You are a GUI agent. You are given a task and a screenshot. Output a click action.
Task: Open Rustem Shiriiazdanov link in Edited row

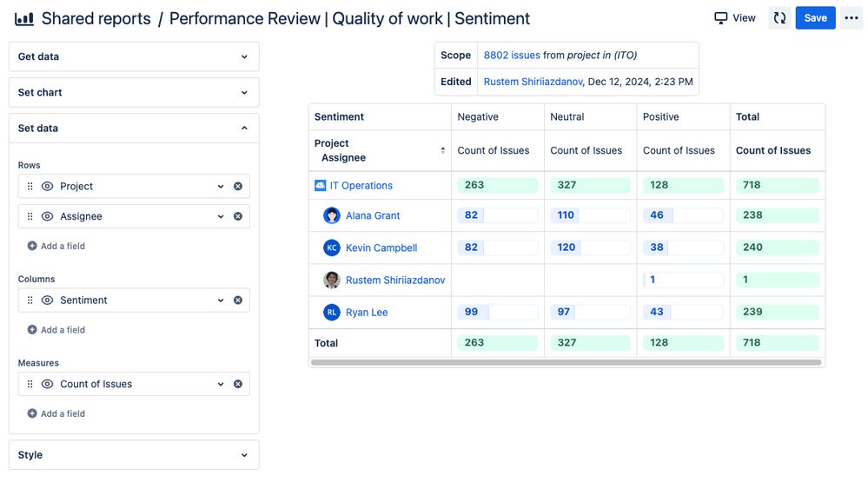[533, 82]
